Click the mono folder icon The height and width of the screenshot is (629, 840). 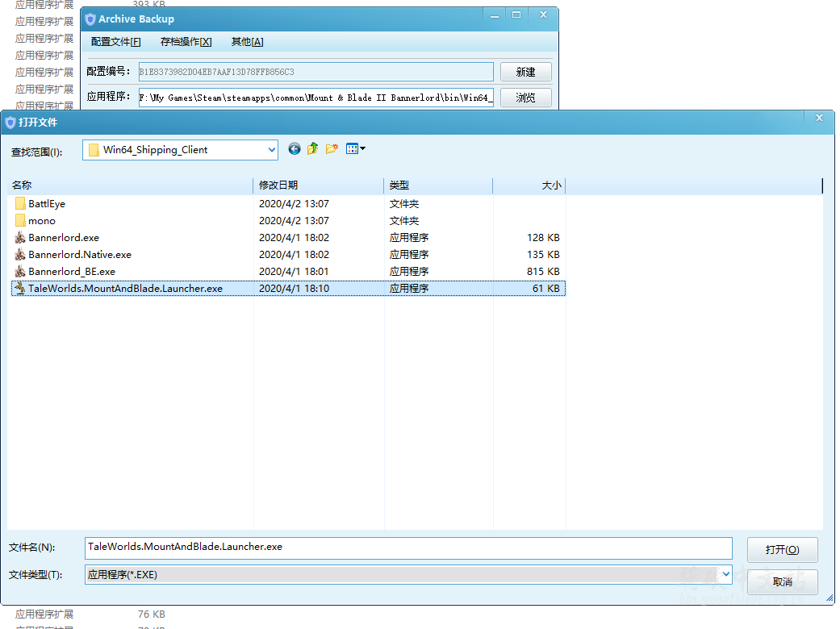[20, 220]
